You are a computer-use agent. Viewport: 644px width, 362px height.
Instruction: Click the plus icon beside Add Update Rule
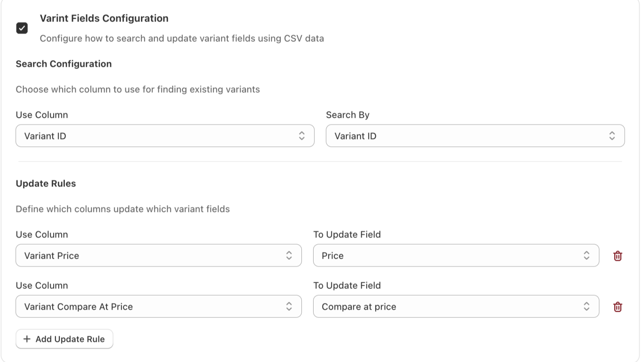pyautogui.click(x=27, y=339)
